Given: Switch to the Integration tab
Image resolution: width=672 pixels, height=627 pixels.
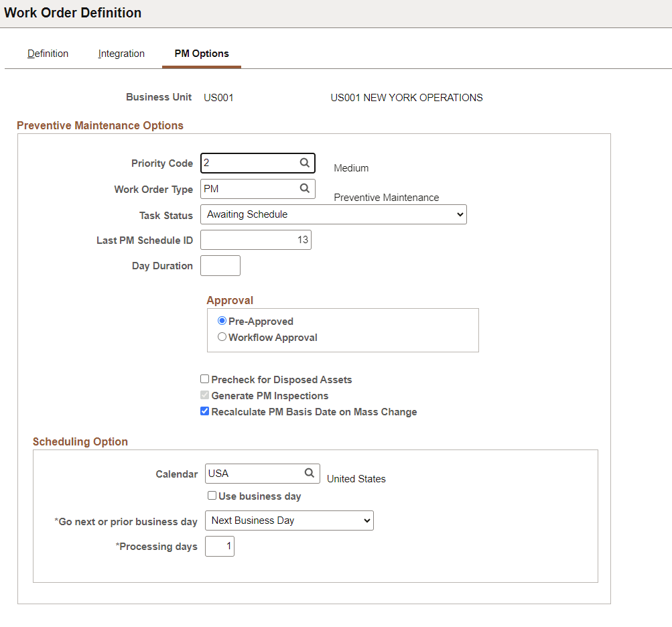Looking at the screenshot, I should tap(121, 54).
